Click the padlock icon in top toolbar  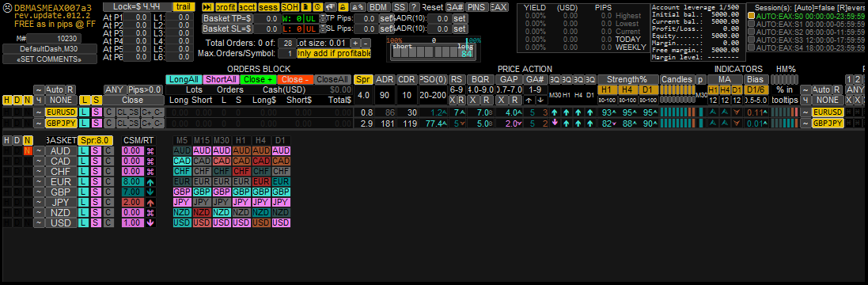tap(343, 7)
